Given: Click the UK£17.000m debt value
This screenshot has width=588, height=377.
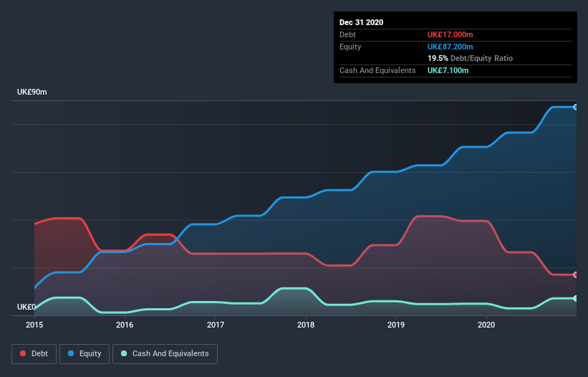Looking at the screenshot, I should coord(450,34).
